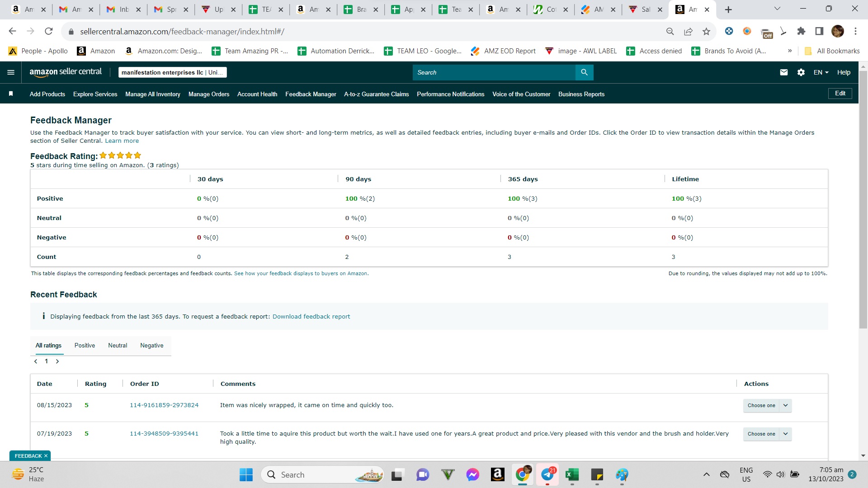Open Messenger from the taskbar

pos(473,475)
